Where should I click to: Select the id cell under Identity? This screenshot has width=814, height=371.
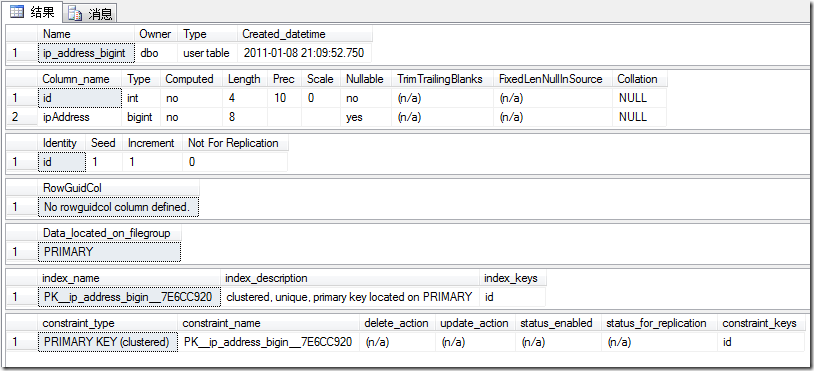(62, 162)
